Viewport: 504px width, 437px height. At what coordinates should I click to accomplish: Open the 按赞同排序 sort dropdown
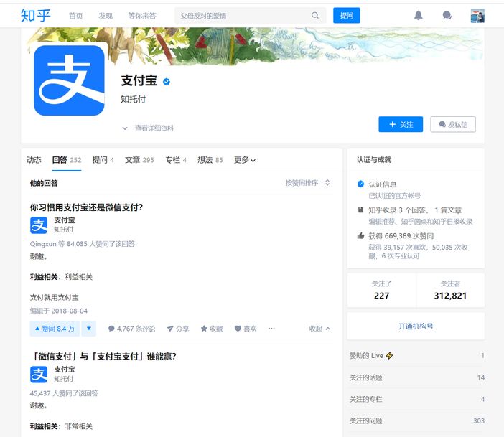307,183
